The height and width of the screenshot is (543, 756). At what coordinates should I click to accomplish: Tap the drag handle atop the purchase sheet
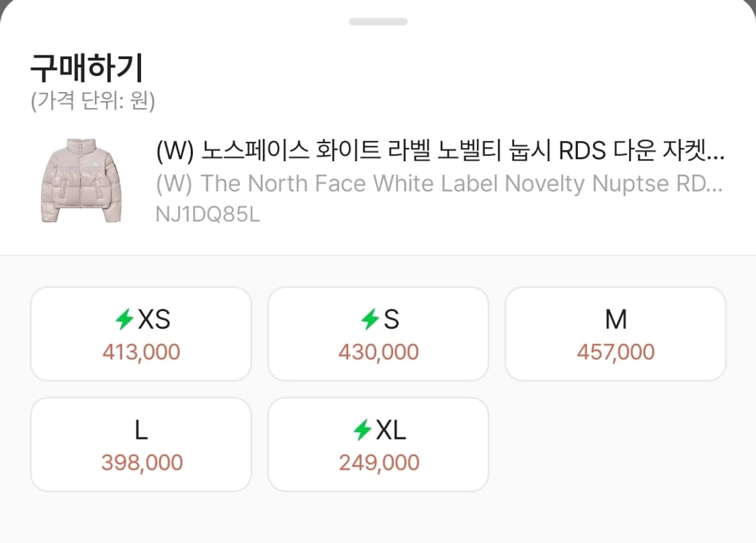pos(378,20)
